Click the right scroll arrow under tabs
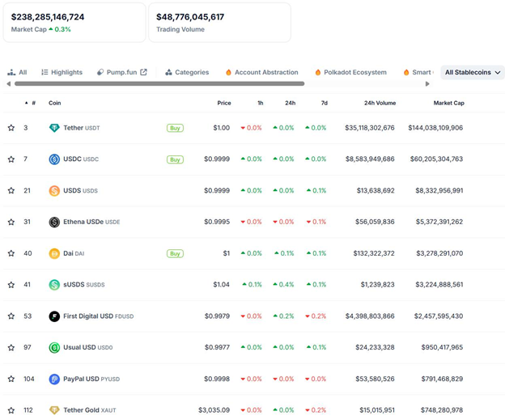Screen dimensions: 505x420 [427, 83]
